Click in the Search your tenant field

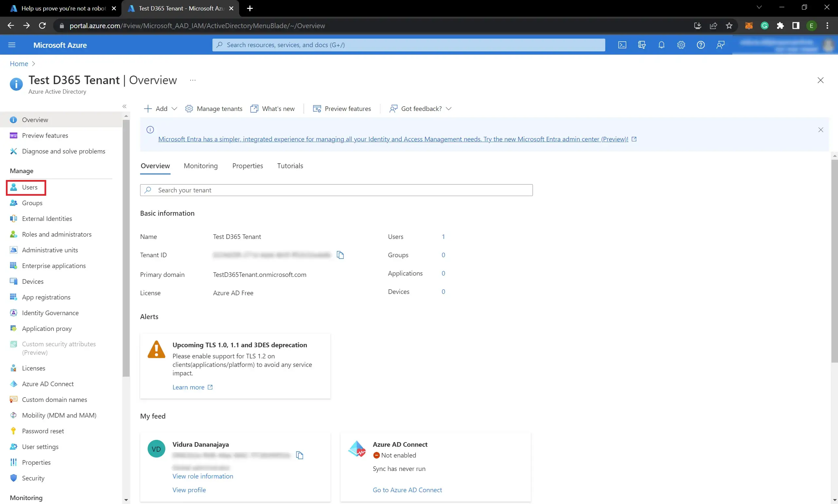tap(336, 190)
